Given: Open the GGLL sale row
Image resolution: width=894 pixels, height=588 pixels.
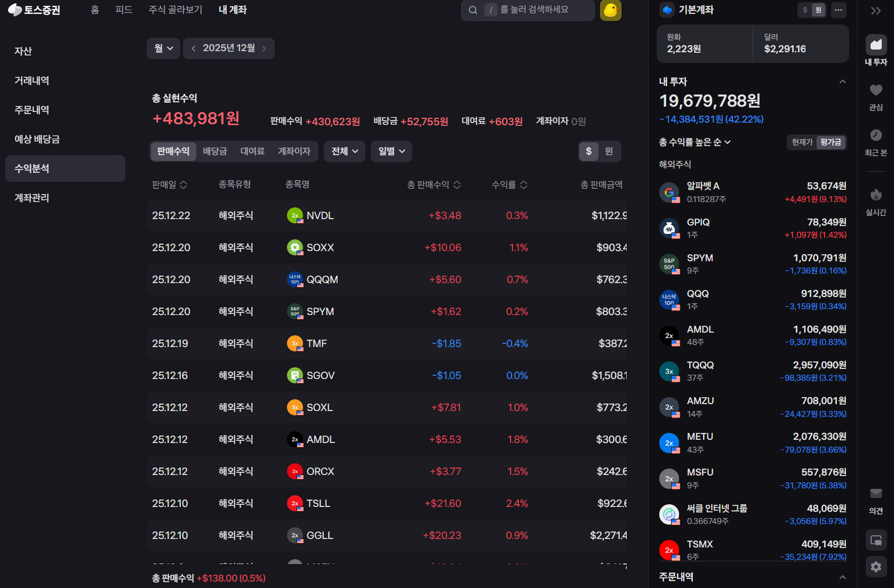Looking at the screenshot, I should (387, 535).
